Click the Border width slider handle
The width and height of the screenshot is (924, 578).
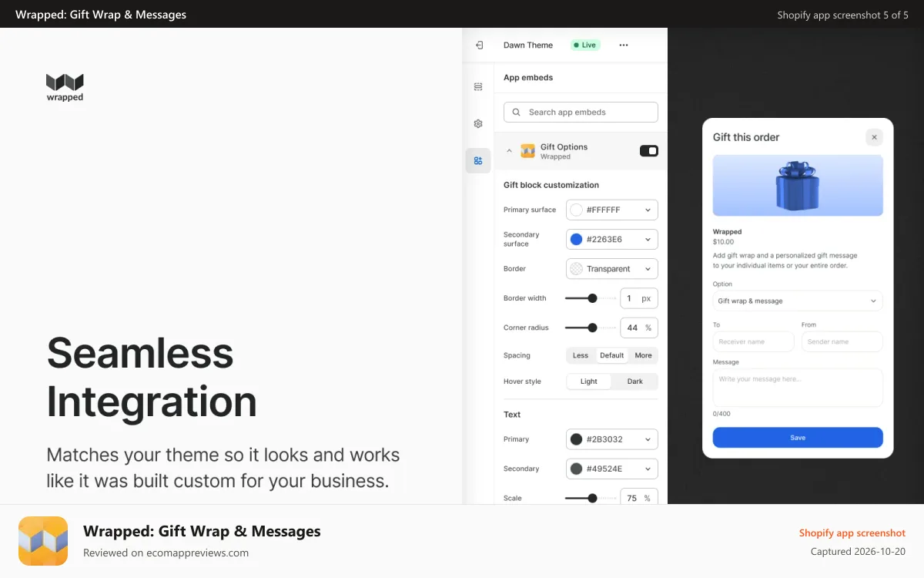point(592,298)
